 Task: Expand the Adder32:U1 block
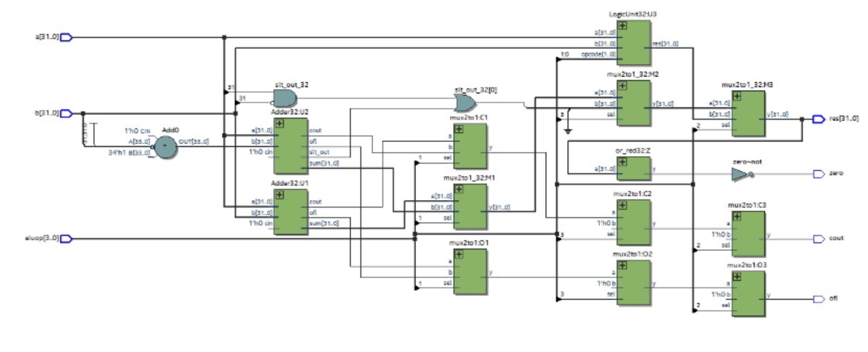coord(279,194)
